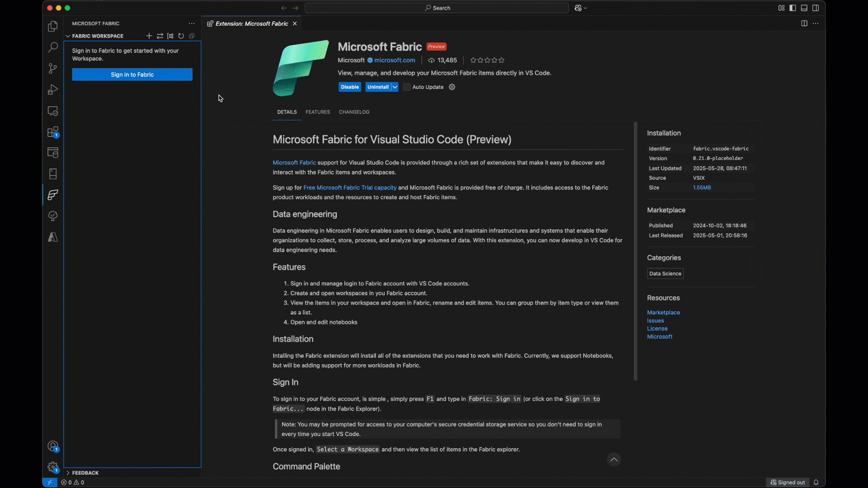The image size is (868, 488).
Task: Open Run and Debug view
Action: tap(53, 90)
